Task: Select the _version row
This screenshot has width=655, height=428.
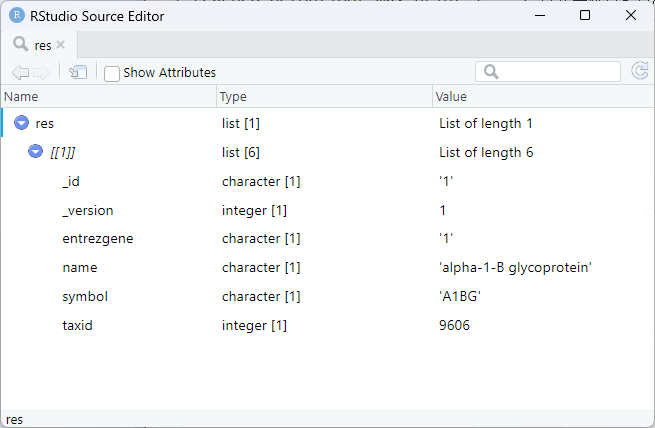Action: click(x=328, y=210)
